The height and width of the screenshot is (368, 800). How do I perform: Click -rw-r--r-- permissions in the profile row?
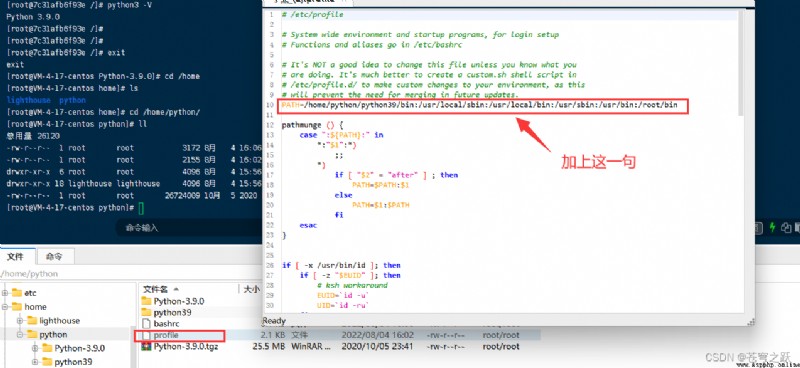click(447, 335)
